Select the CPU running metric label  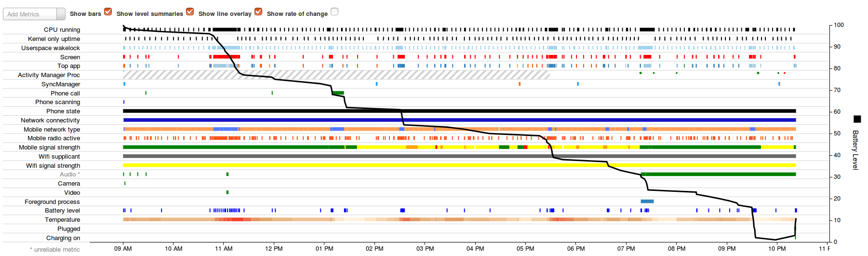point(62,30)
